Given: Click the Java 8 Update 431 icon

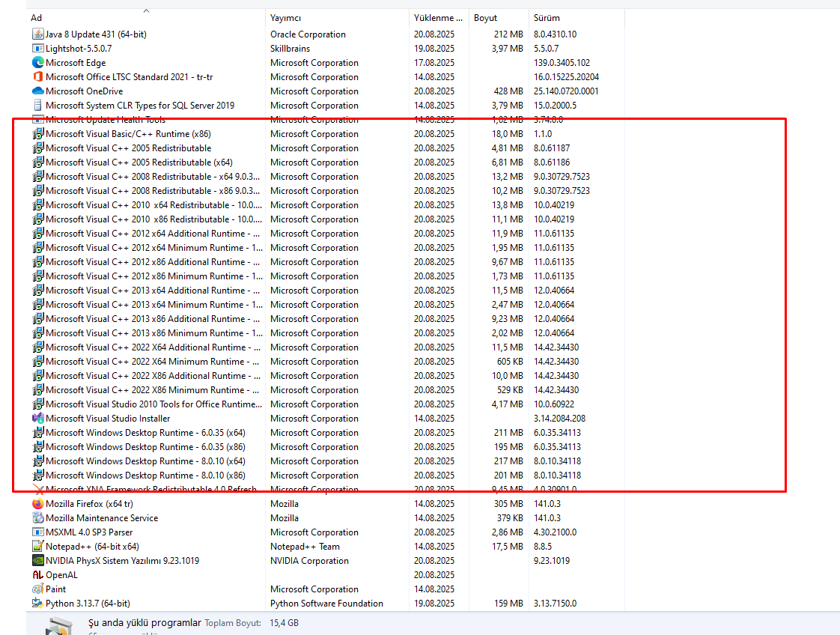Looking at the screenshot, I should click(x=38, y=34).
